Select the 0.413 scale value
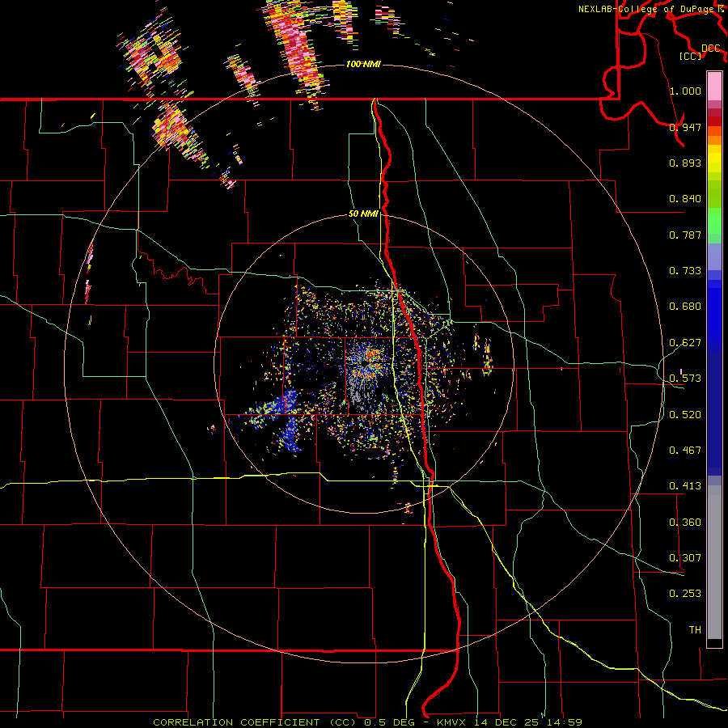The width and height of the screenshot is (728, 728). [685, 485]
